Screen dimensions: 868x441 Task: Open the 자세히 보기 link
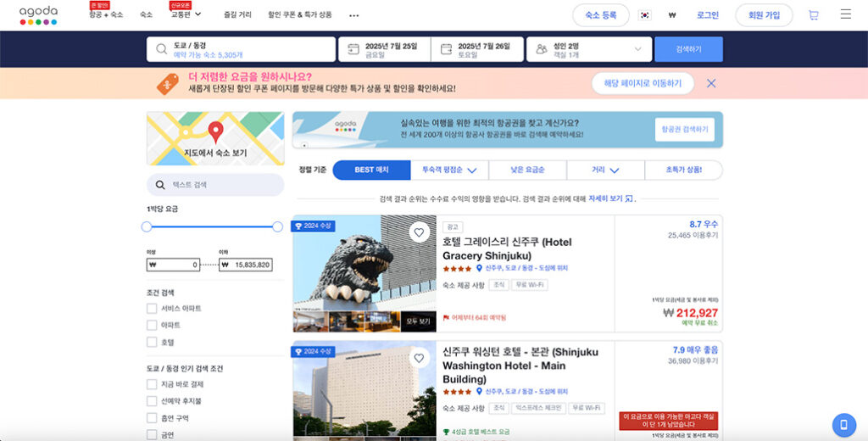click(x=605, y=198)
